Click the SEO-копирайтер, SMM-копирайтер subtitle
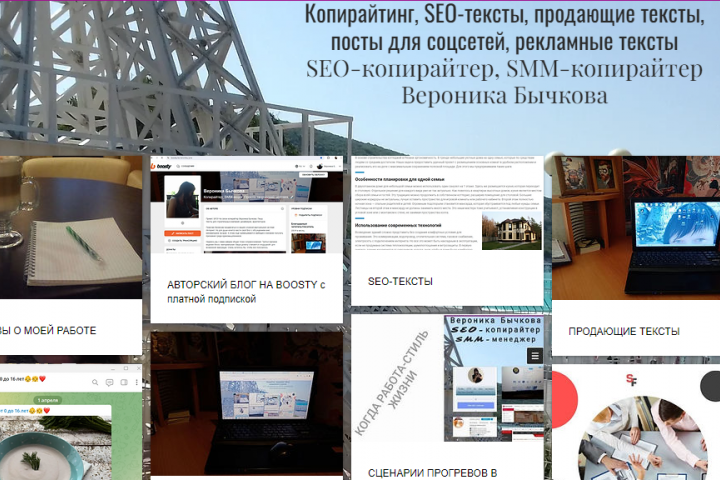This screenshot has height=480, width=720. coord(504,68)
